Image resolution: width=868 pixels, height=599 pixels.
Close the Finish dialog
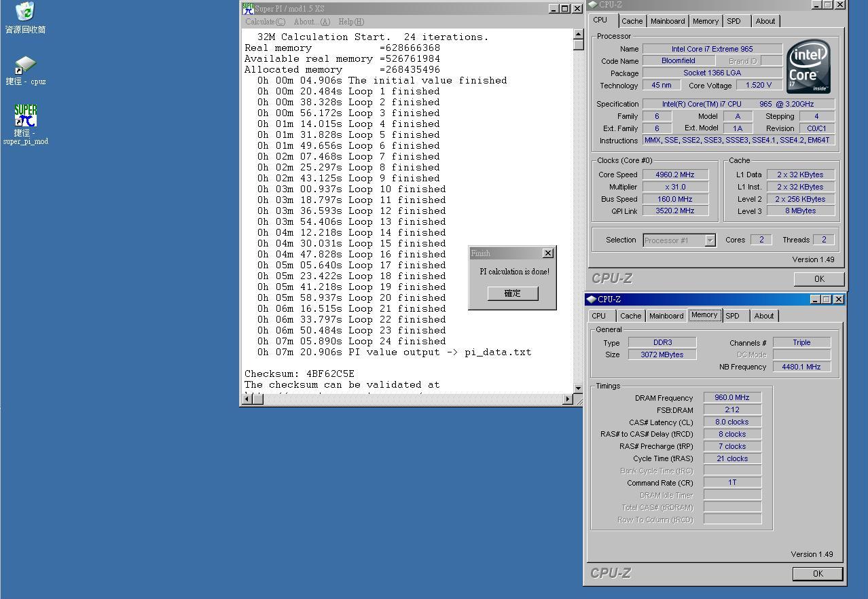coord(548,253)
